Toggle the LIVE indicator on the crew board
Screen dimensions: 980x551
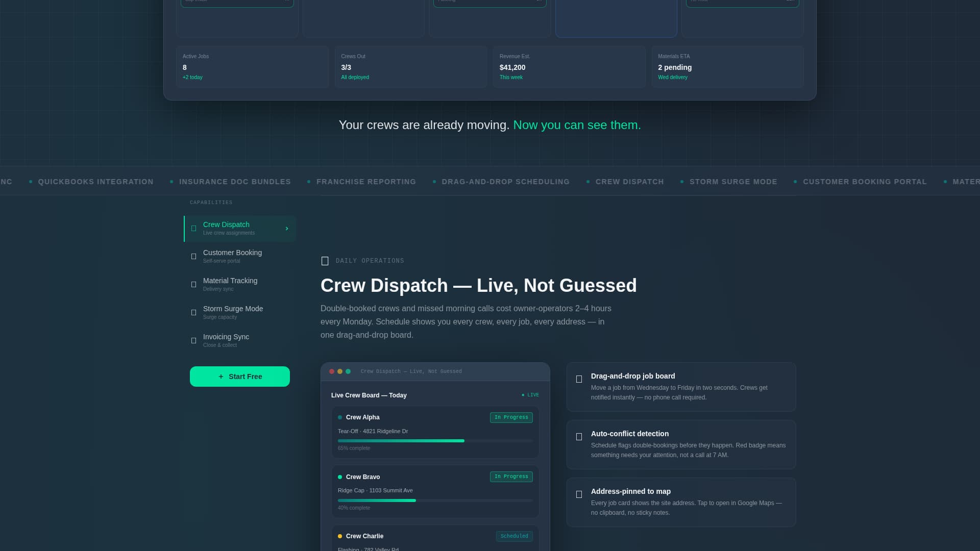[x=530, y=395]
